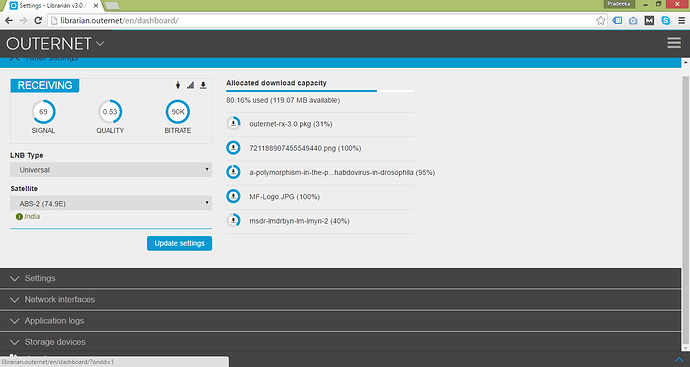Expand the Settings section
This screenshot has width=690, height=367.
tap(340, 278)
